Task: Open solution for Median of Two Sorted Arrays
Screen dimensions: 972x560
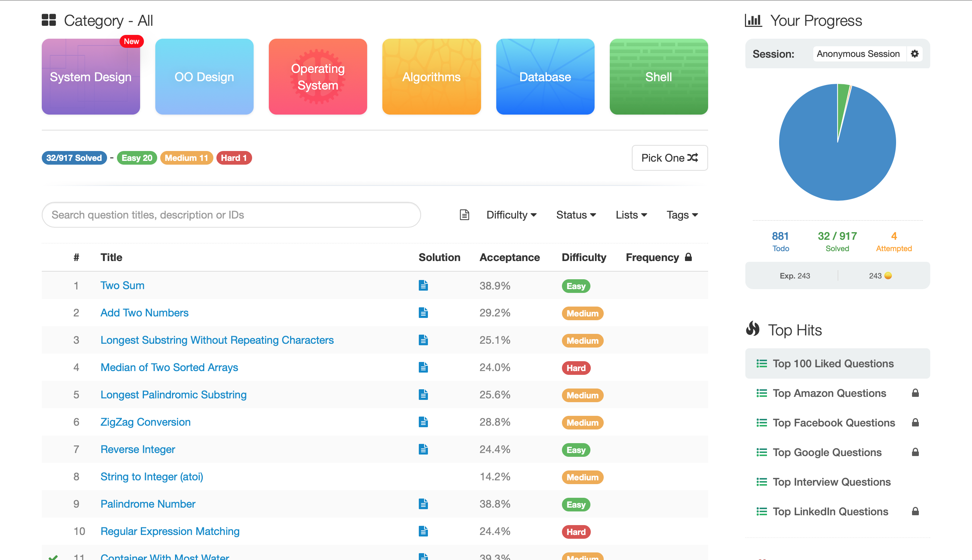Action: [x=423, y=367]
